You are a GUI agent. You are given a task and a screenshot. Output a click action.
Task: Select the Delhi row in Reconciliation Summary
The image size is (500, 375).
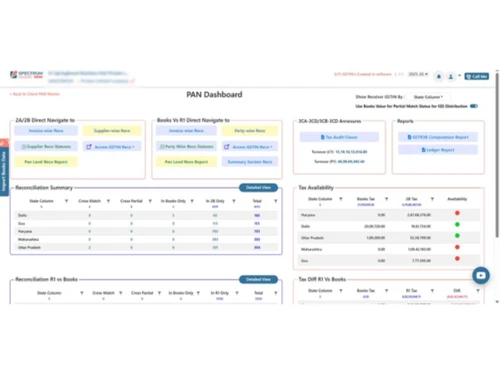146,215
